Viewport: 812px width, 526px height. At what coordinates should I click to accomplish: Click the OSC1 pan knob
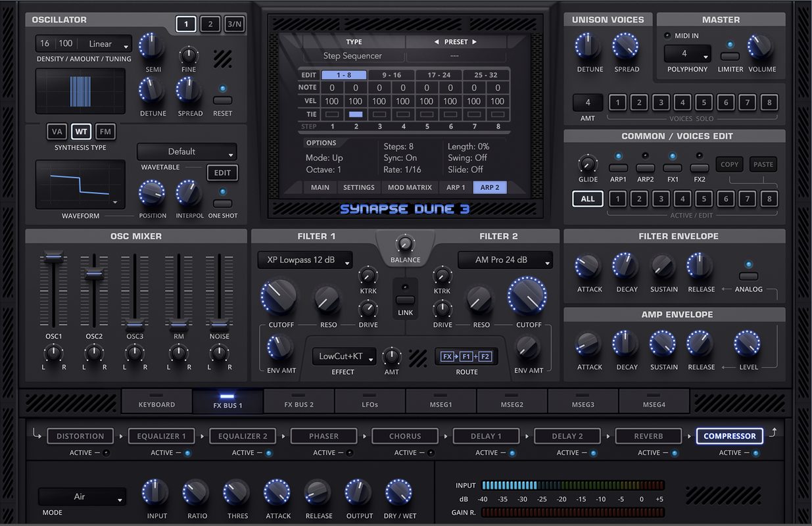pos(53,354)
